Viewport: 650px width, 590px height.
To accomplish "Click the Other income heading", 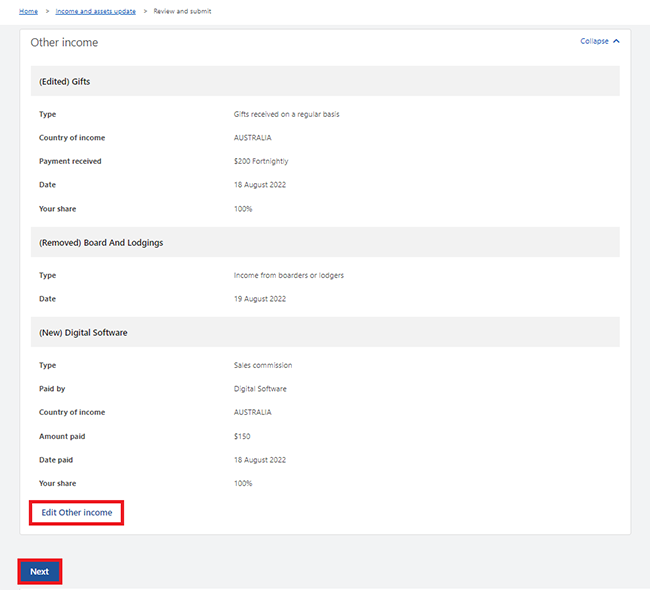I will [64, 42].
